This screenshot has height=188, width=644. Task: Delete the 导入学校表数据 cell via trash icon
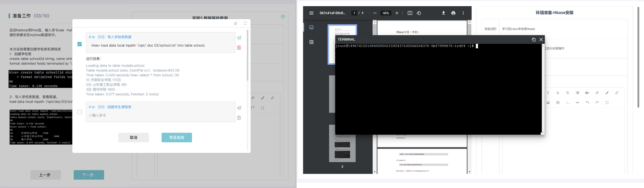click(239, 48)
